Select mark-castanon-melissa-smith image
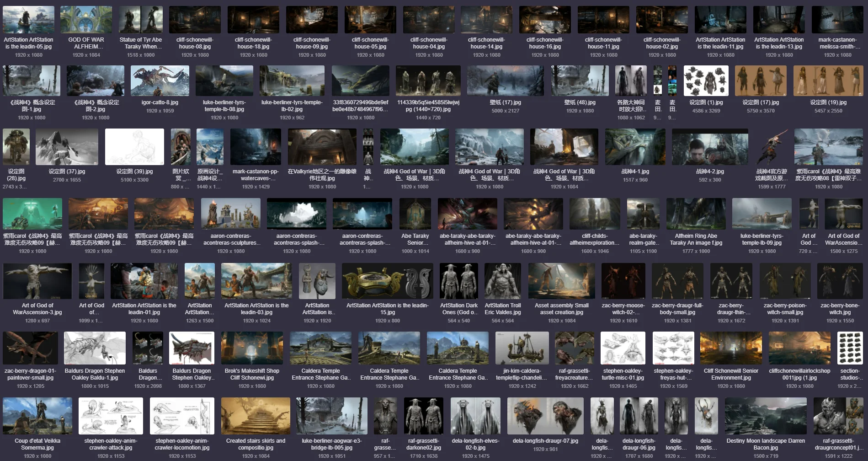 (837, 19)
